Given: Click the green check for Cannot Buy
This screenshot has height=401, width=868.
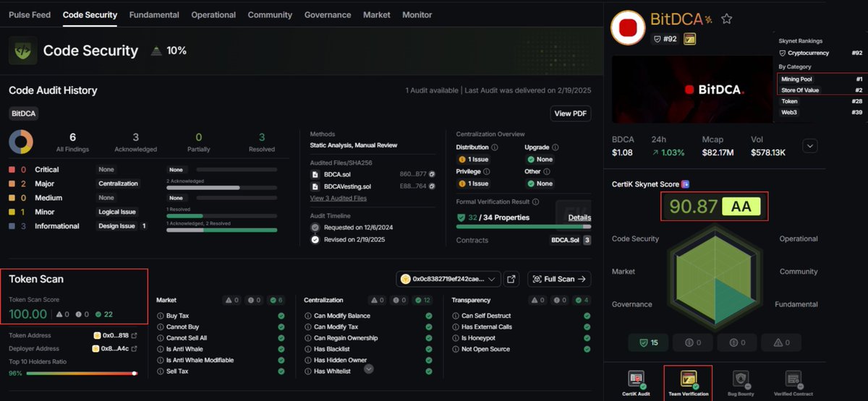Looking at the screenshot, I should tap(281, 327).
